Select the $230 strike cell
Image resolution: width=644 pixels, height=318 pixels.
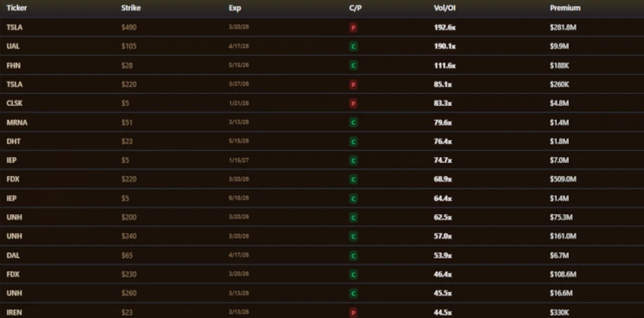pos(129,274)
